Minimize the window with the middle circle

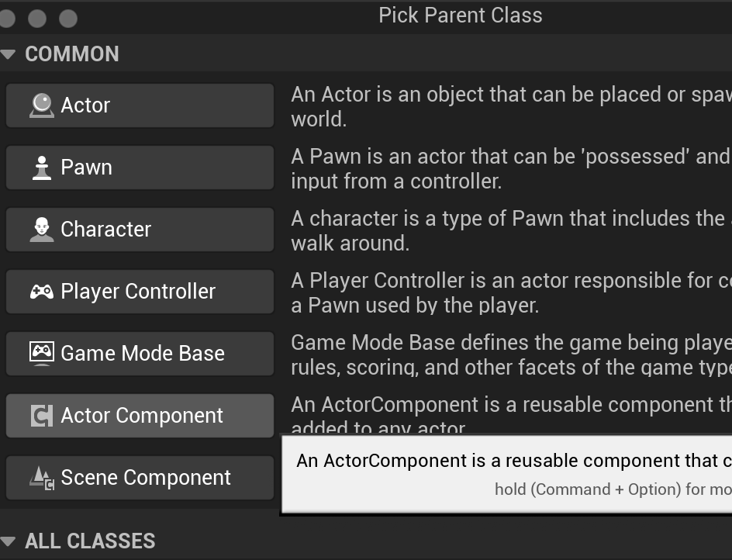(36, 18)
